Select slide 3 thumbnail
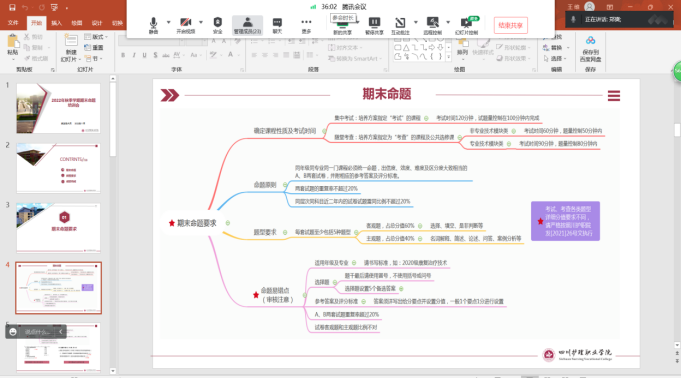The width and height of the screenshot is (681, 378). 58,227
